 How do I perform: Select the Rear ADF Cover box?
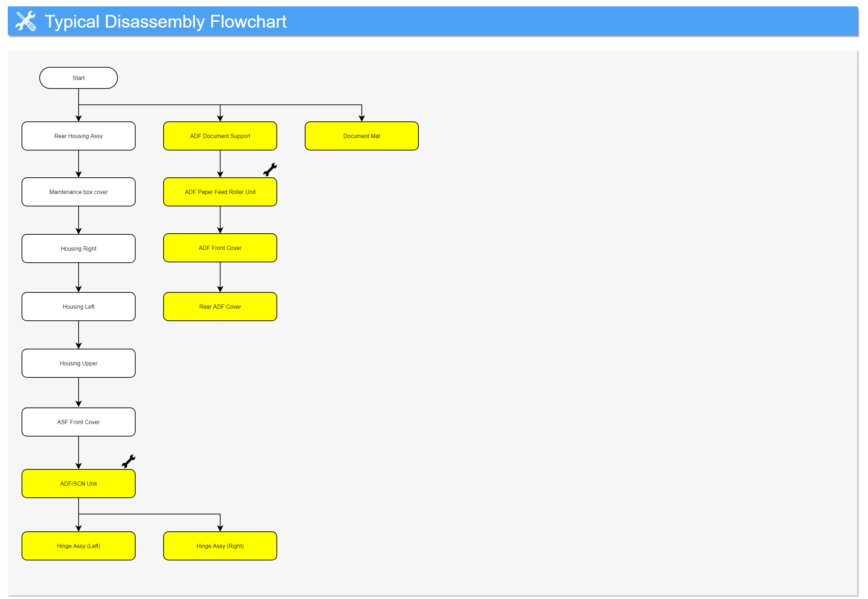220,307
